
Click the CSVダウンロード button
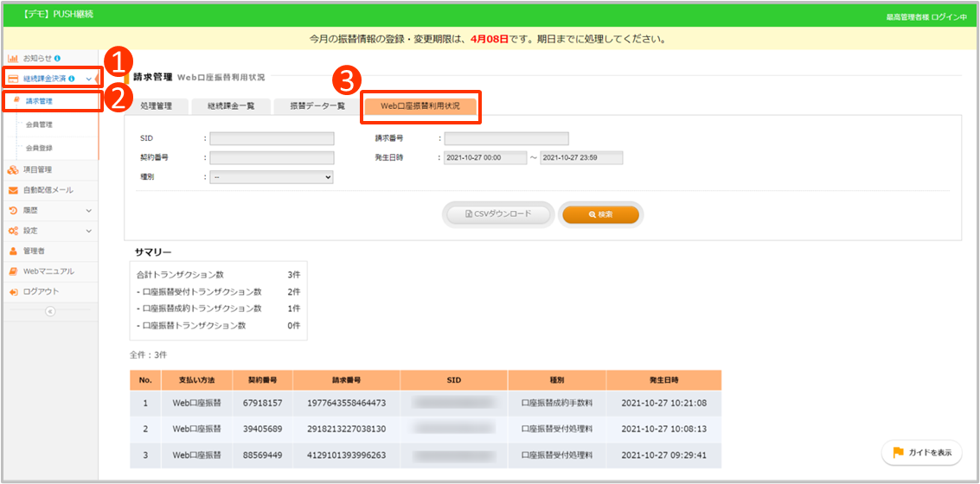(x=497, y=214)
